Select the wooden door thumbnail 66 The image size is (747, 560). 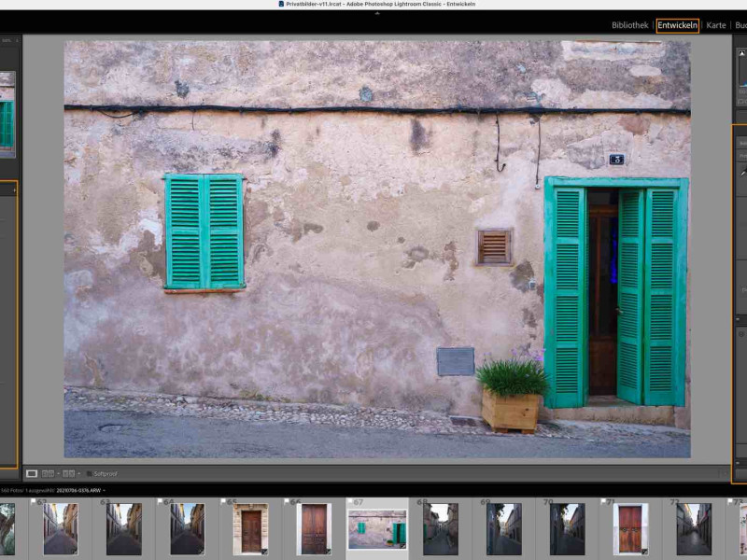[x=314, y=529]
